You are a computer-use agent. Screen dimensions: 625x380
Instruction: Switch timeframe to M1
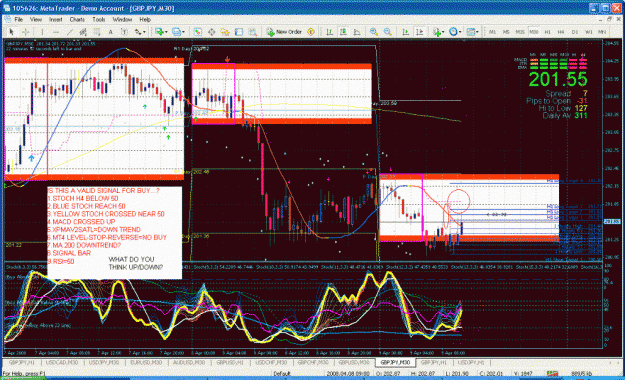492,32
